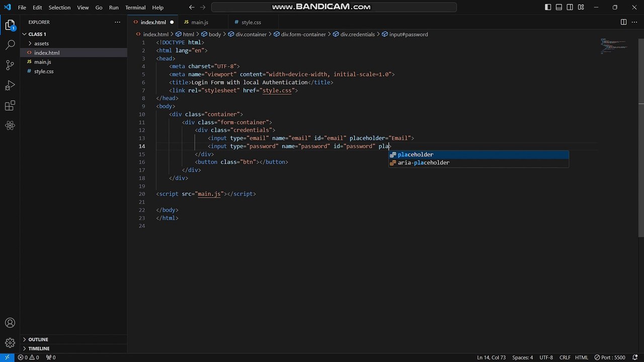Open the Extensions view
This screenshot has height=362, width=644.
click(10, 106)
